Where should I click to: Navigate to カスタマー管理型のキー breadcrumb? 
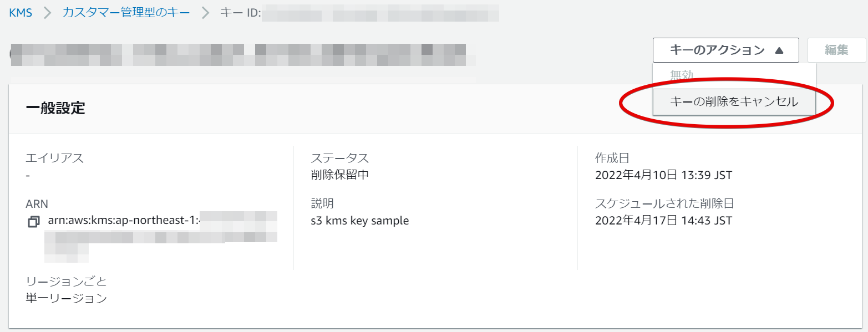click(x=126, y=13)
